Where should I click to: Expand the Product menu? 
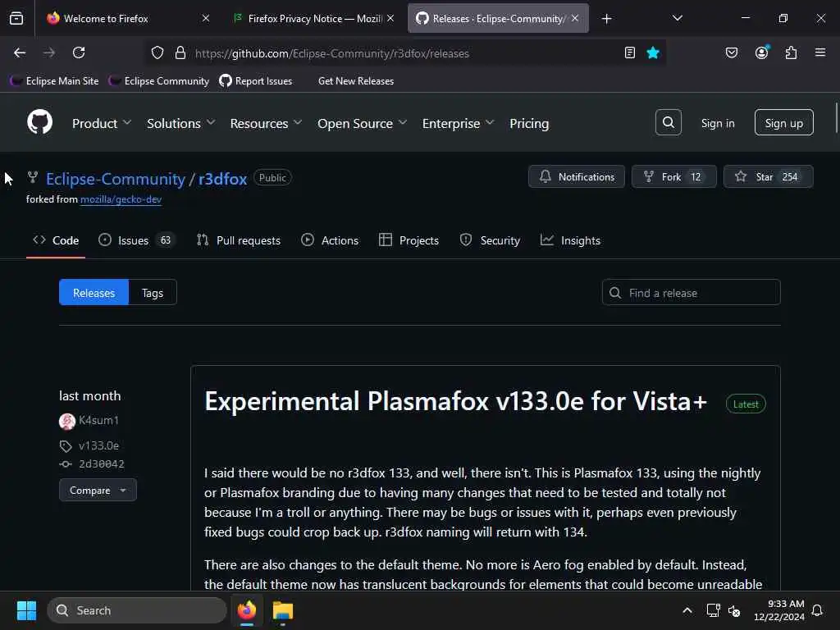pos(101,123)
